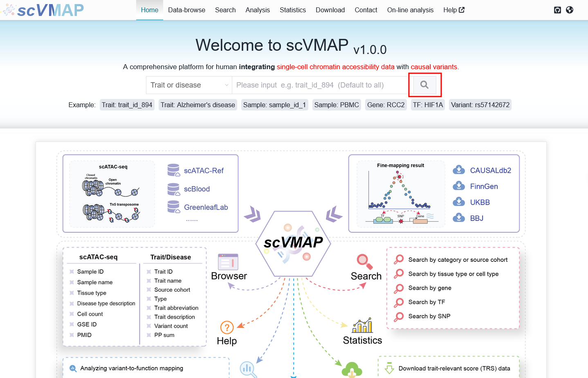Select example Trait: Alzheimer's disease
The height and width of the screenshot is (378, 588).
(198, 105)
